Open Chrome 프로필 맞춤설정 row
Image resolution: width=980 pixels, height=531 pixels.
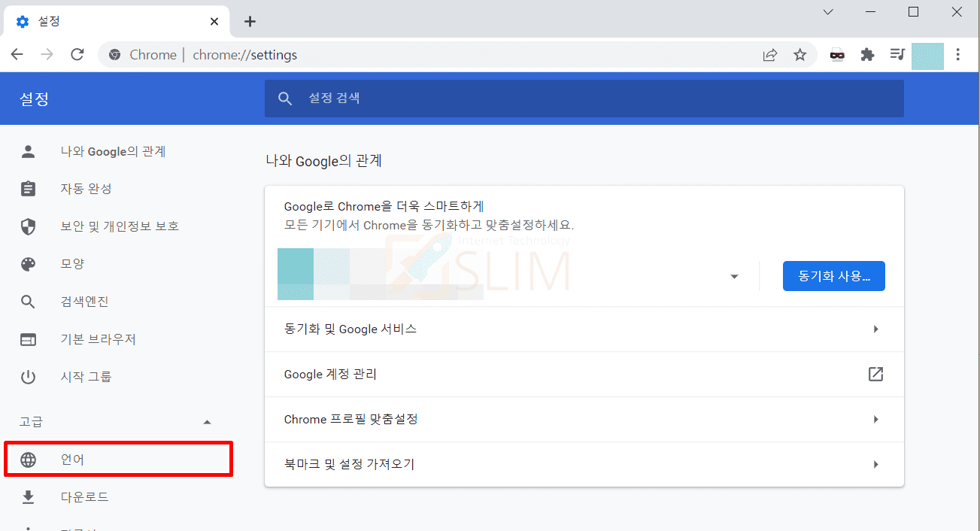click(584, 419)
